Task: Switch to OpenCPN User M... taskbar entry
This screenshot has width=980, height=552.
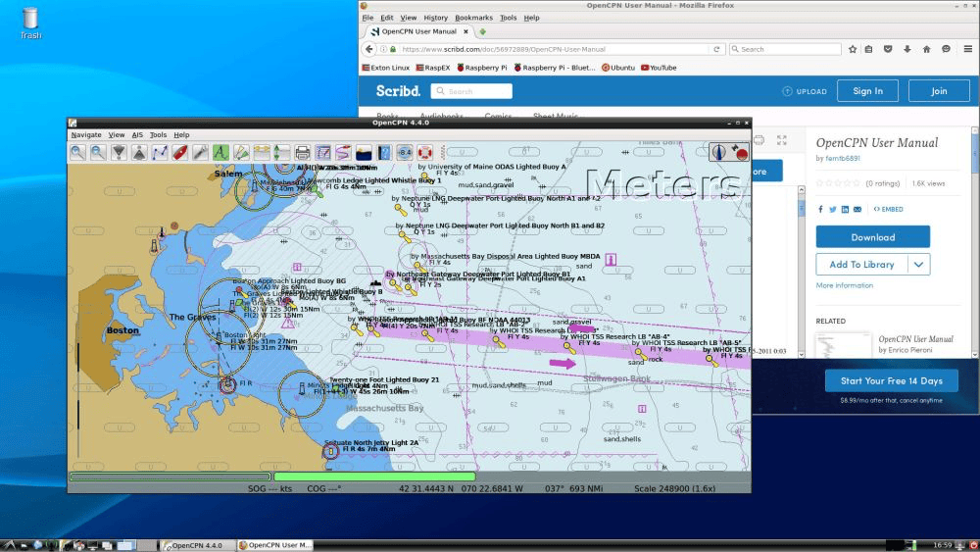Action: tap(274, 545)
